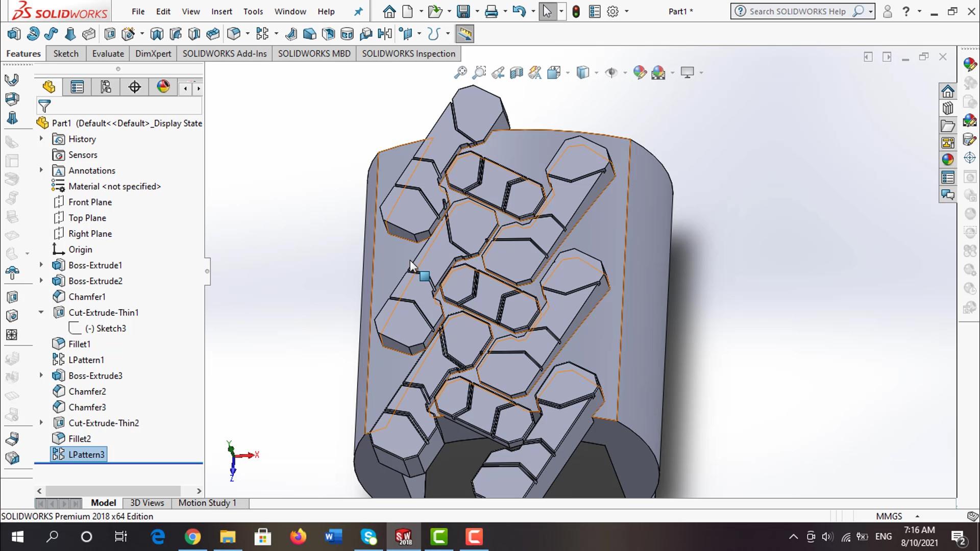Image resolution: width=980 pixels, height=551 pixels.
Task: Click the Search SOLIDWORKS Help field
Action: pyautogui.click(x=797, y=11)
